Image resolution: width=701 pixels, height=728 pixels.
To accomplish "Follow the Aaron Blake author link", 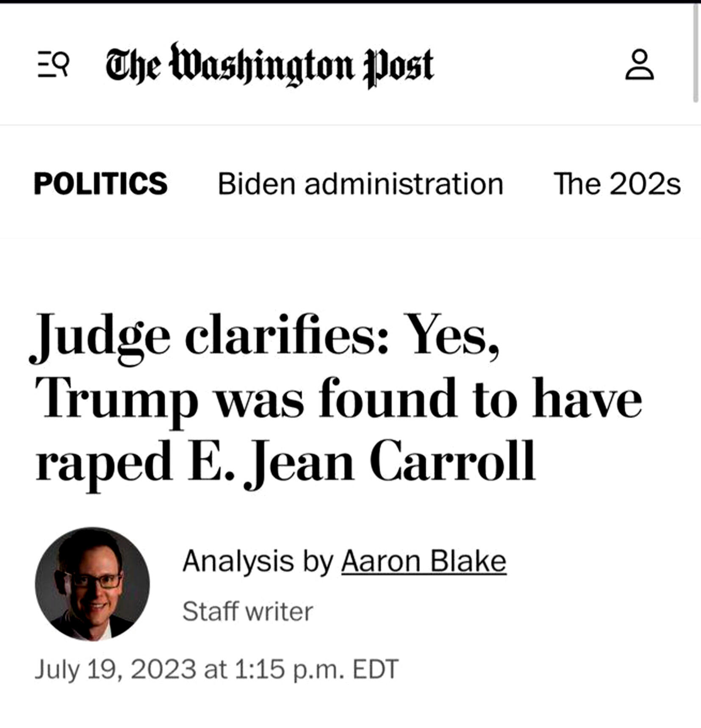I will (x=424, y=561).
